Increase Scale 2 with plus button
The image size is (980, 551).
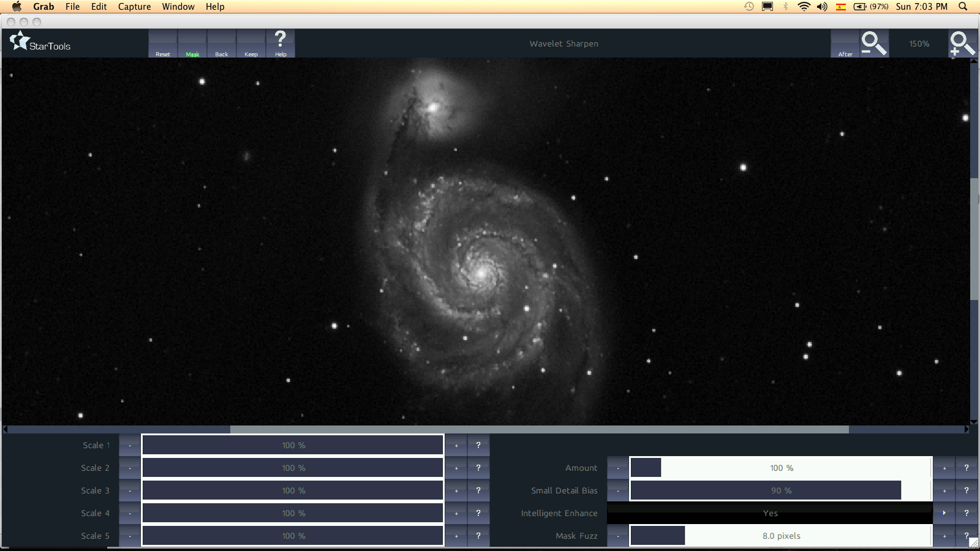(x=456, y=468)
